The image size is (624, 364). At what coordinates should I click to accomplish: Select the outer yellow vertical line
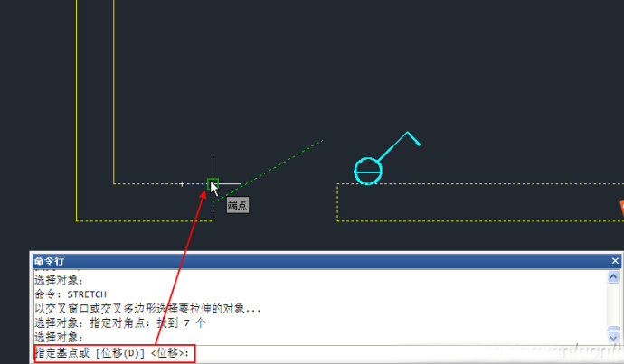click(x=76, y=110)
